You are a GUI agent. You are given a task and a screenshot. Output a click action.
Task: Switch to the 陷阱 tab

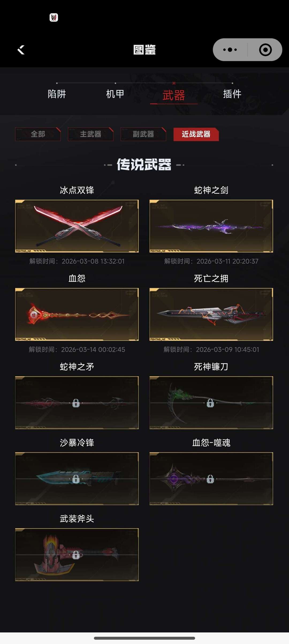57,94
